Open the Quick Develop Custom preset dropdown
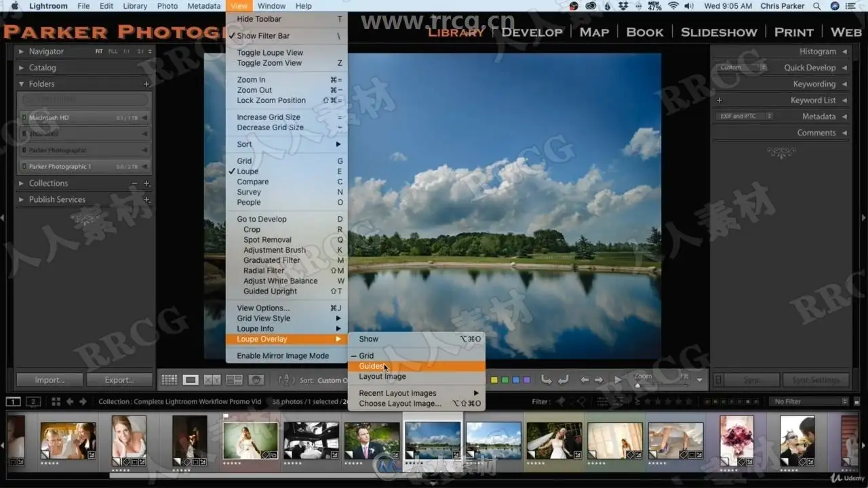This screenshot has height=488, width=868. 742,68
